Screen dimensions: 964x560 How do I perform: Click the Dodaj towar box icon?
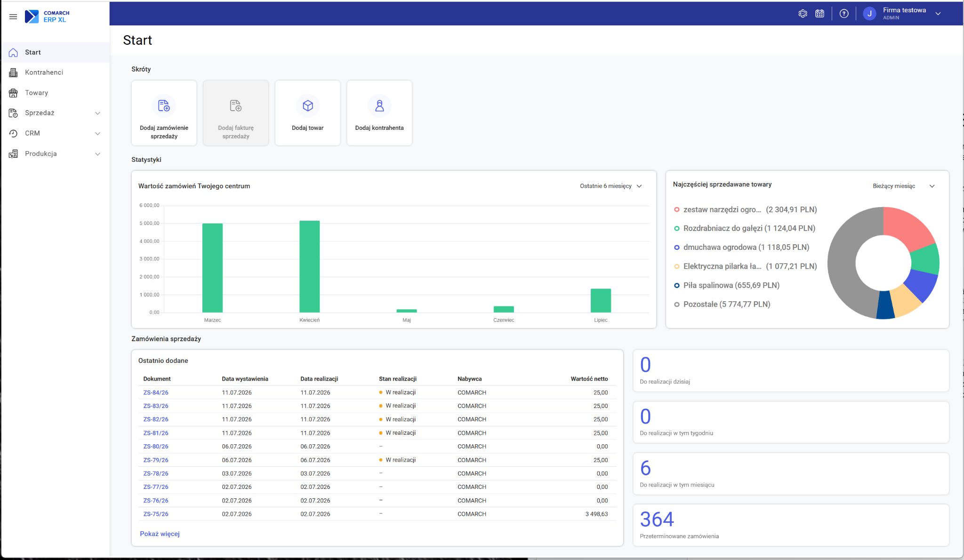(x=308, y=105)
